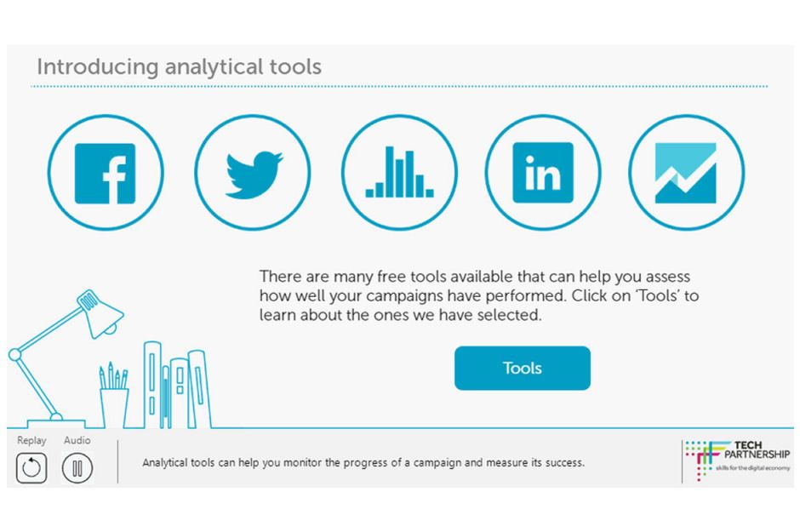Click the caption about monitoring campaign progress

pyautogui.click(x=363, y=463)
